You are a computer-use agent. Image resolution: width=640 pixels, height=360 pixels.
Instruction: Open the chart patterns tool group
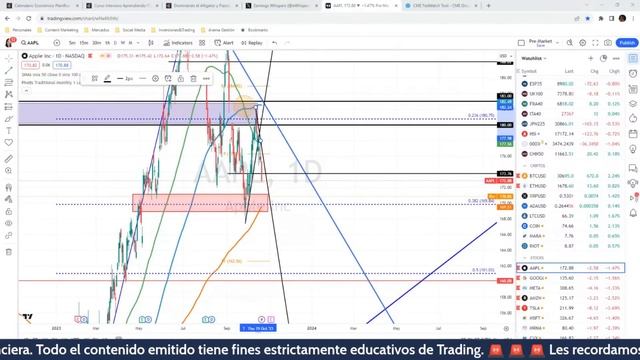9,94
